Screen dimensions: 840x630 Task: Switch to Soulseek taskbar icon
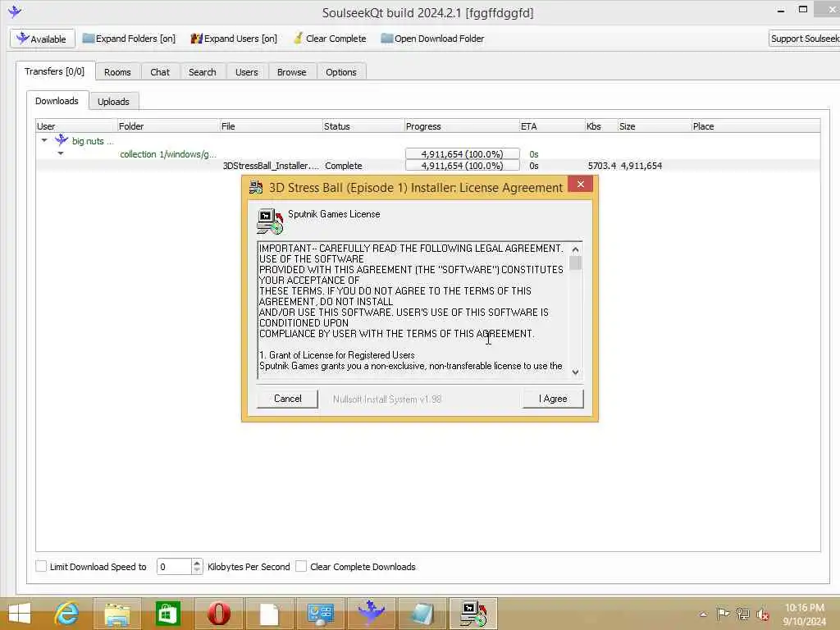point(371,614)
